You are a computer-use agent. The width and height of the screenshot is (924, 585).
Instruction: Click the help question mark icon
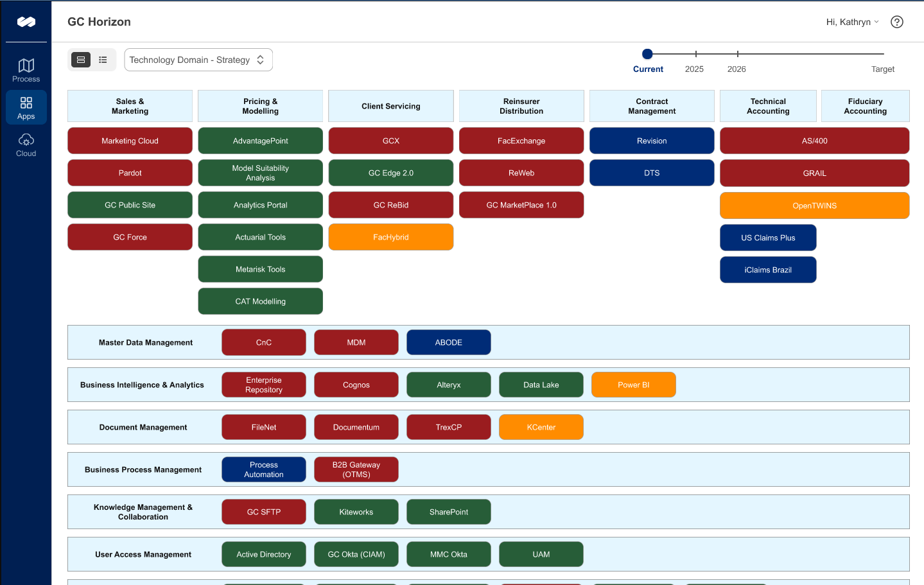tap(897, 22)
